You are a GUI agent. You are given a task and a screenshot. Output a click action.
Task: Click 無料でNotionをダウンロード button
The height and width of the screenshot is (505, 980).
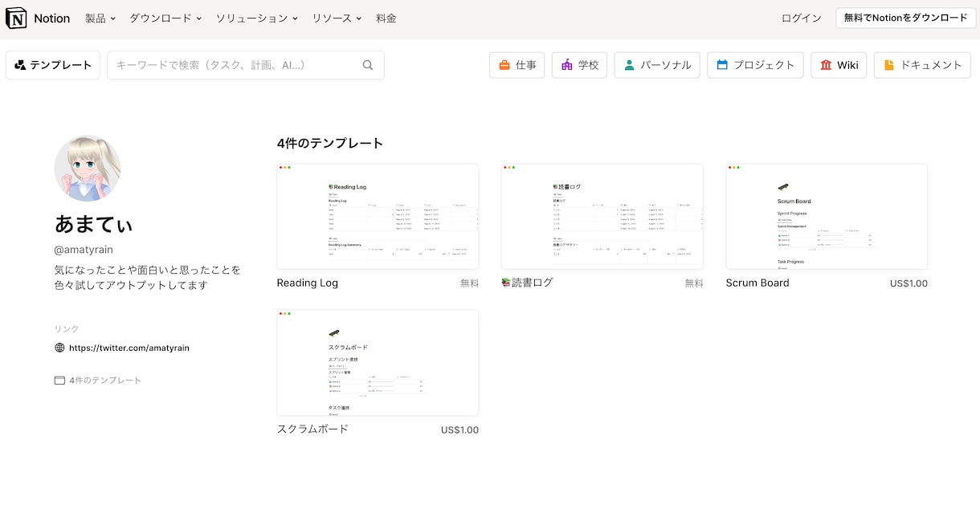click(905, 18)
